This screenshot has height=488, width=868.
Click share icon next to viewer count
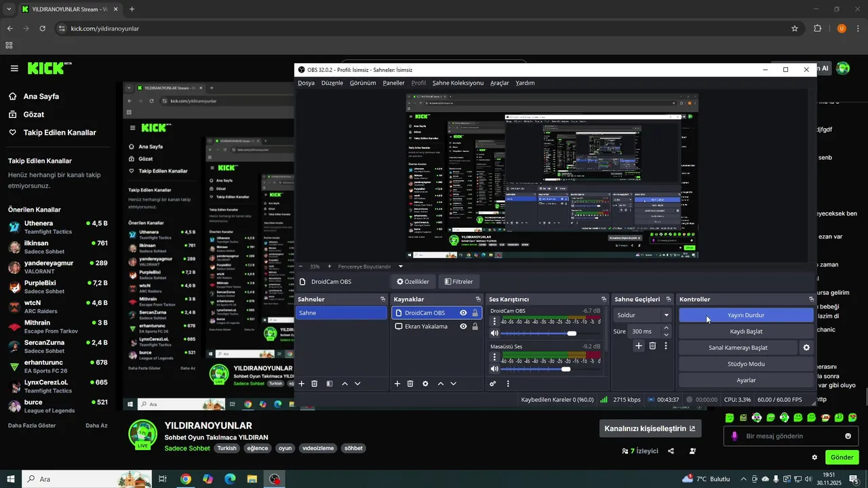pyautogui.click(x=671, y=451)
